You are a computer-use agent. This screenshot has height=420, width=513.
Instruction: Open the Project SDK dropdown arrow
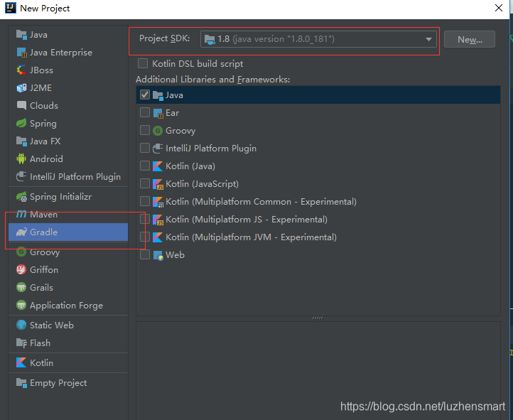[x=428, y=39]
